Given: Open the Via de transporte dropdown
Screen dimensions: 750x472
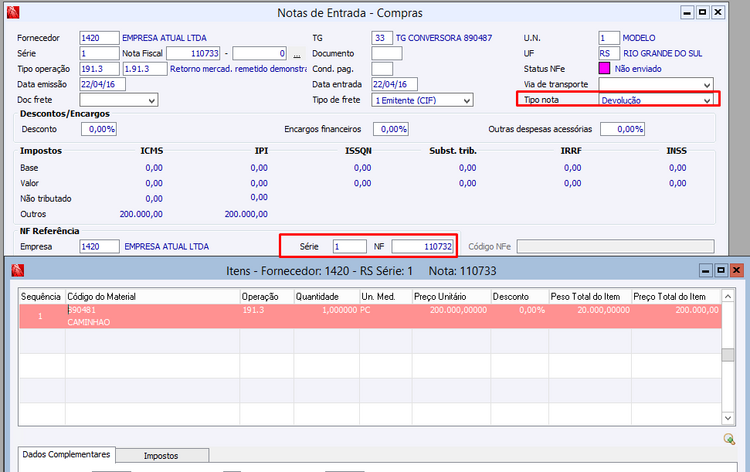Looking at the screenshot, I should click(x=707, y=84).
